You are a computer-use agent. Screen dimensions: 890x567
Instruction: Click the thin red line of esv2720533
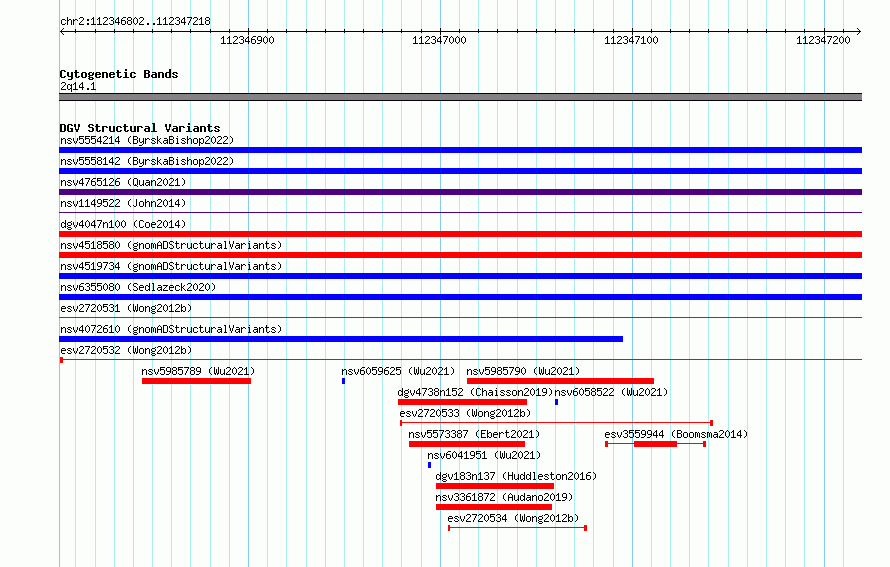556,423
